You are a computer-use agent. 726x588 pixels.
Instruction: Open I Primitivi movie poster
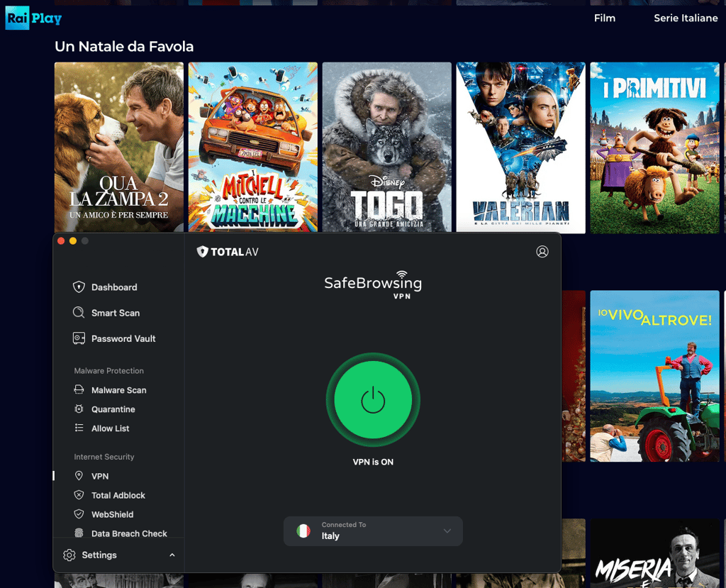tap(654, 148)
